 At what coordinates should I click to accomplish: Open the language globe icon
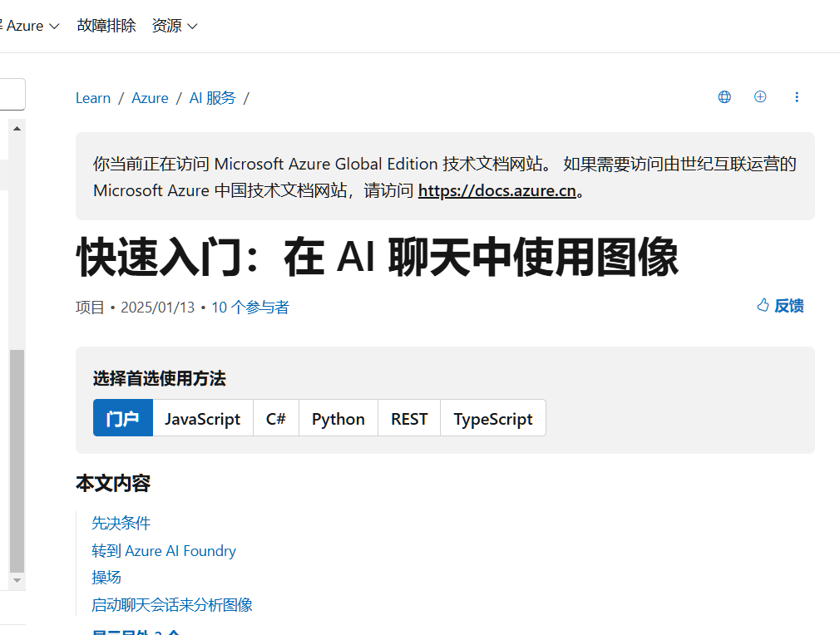pos(724,97)
